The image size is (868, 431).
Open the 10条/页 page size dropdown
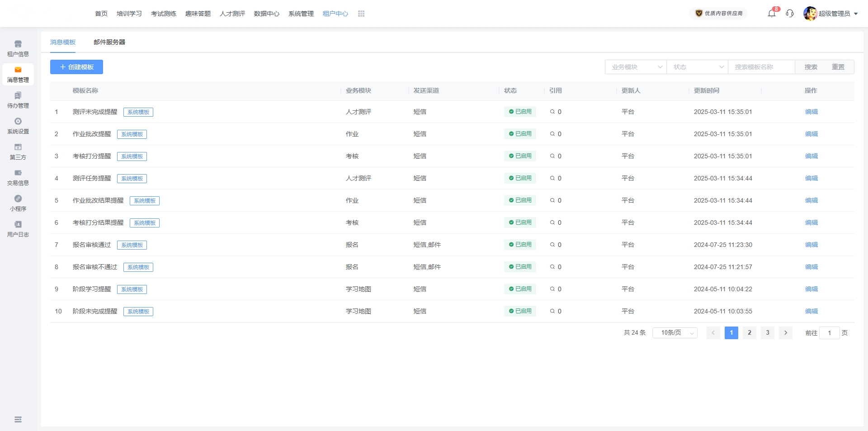(675, 333)
